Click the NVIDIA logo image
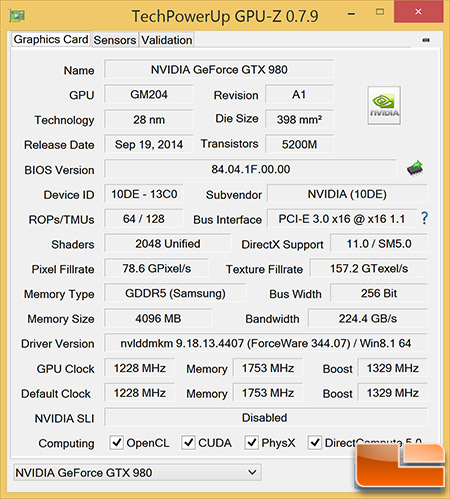Viewport: 450px width, 499px height. 384,105
